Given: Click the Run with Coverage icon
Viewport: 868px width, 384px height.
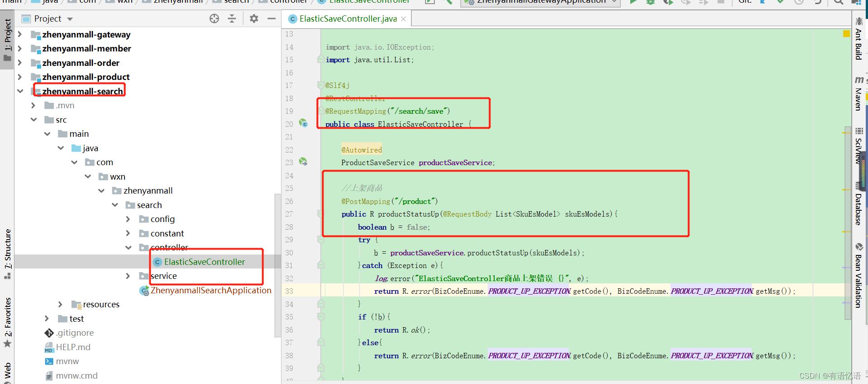Looking at the screenshot, I should click(x=668, y=2).
